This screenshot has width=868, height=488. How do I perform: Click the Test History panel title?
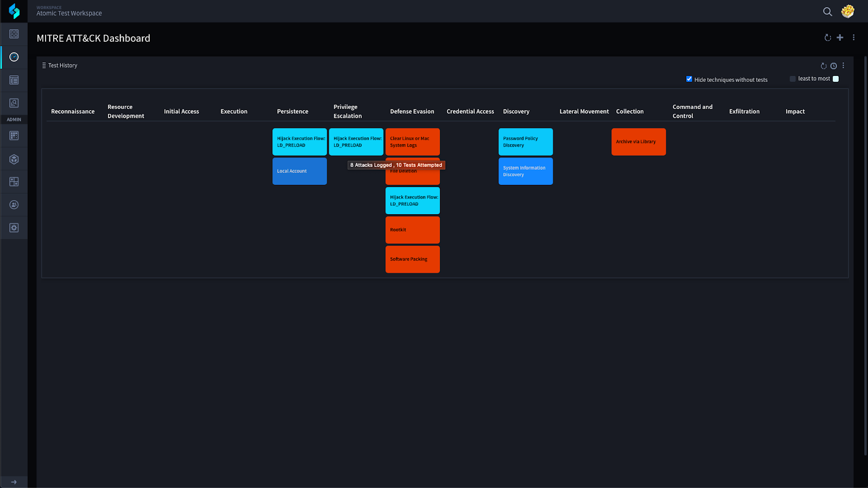[x=62, y=66]
